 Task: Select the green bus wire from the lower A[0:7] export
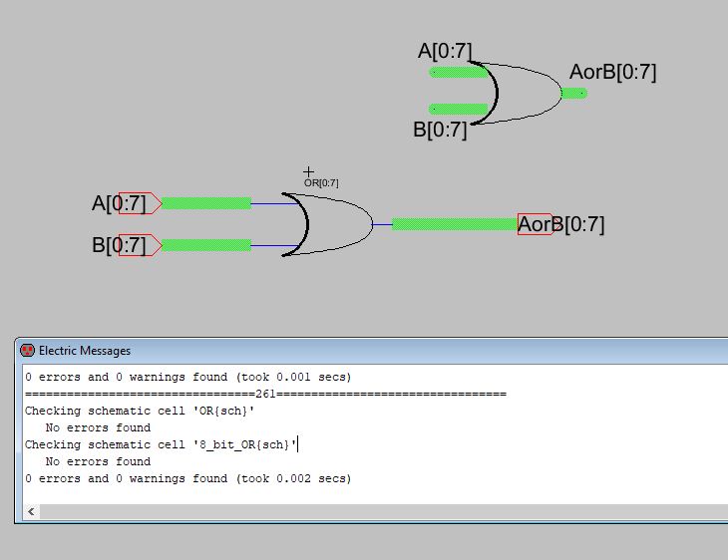205,203
